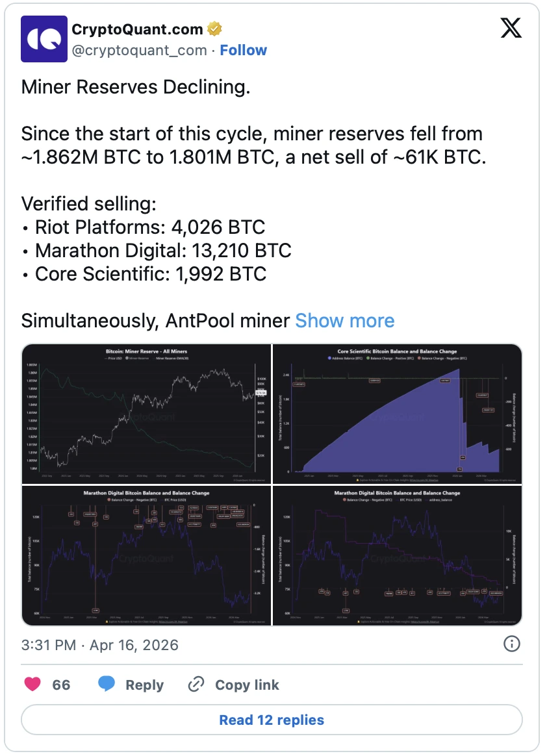Click the reply speech bubble icon
The height and width of the screenshot is (756, 547).
coord(108,685)
